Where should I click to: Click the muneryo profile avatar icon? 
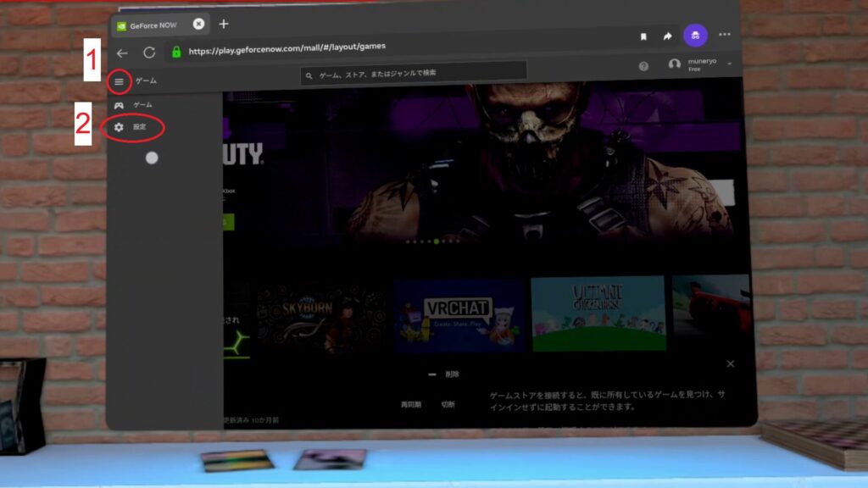pos(674,64)
